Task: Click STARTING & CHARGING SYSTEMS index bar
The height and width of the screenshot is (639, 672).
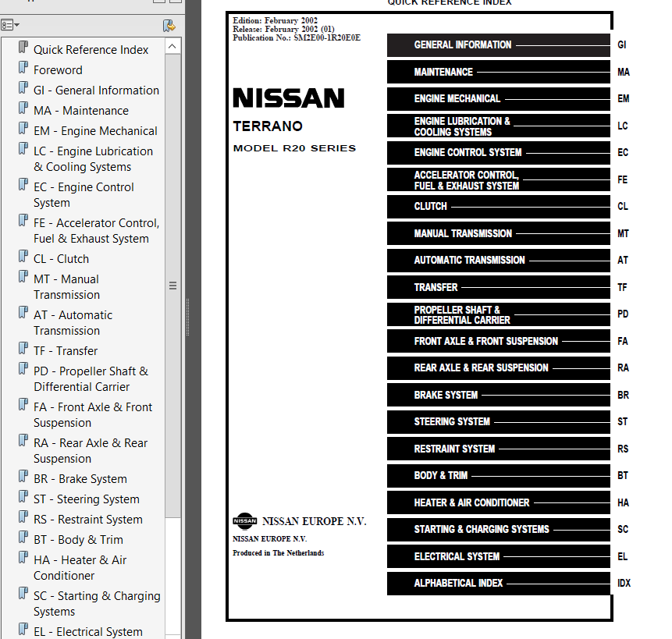Action: pos(499,530)
